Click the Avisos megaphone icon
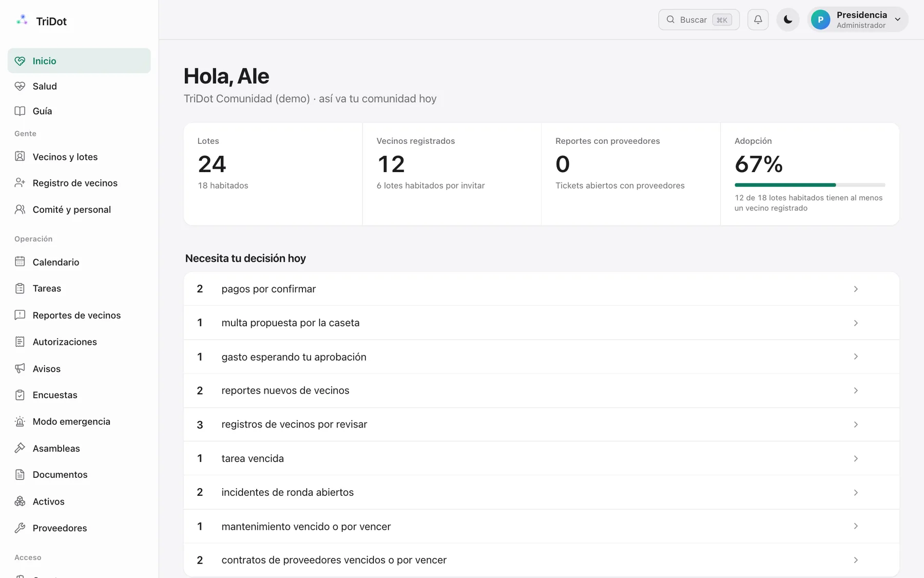 [x=20, y=368]
